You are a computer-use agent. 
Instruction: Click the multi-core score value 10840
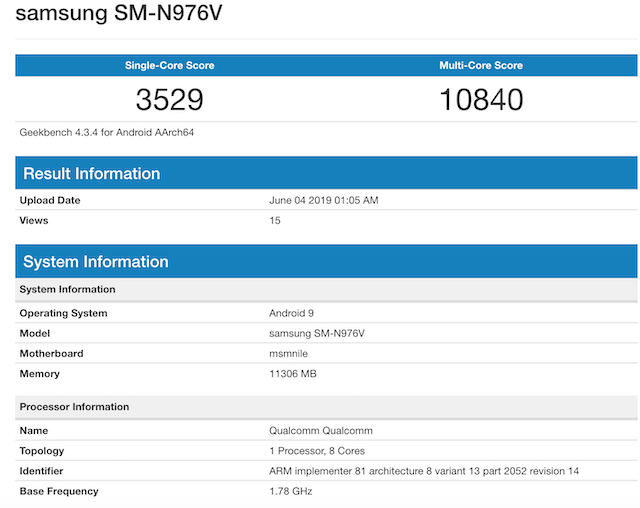[x=481, y=99]
